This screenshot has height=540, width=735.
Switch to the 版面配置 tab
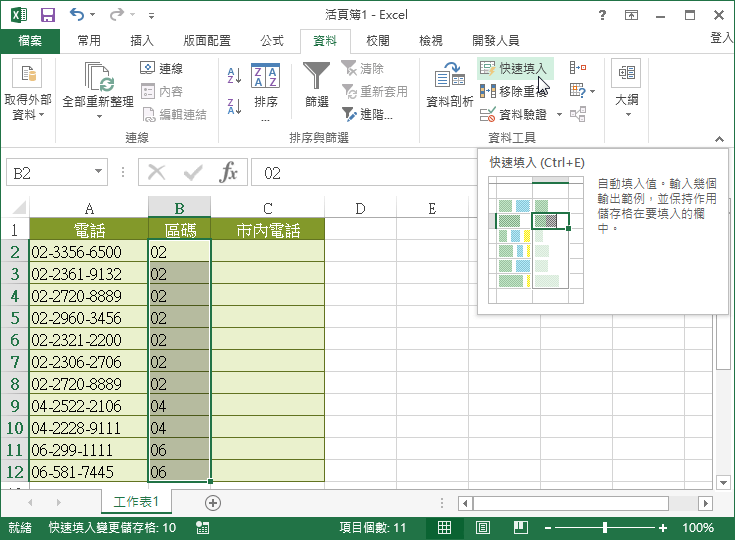coord(207,41)
